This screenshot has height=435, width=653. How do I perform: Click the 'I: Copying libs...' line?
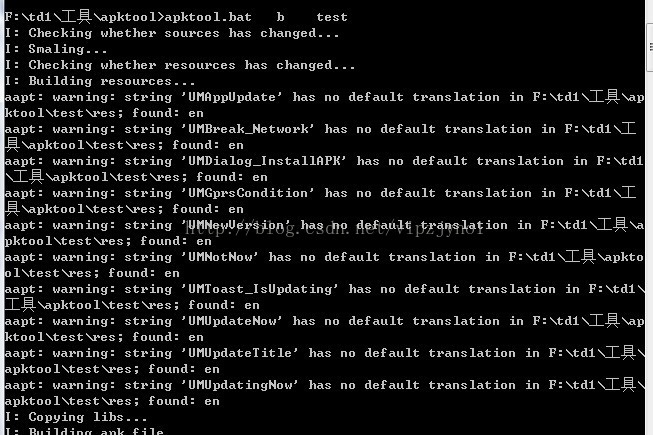tap(76, 417)
